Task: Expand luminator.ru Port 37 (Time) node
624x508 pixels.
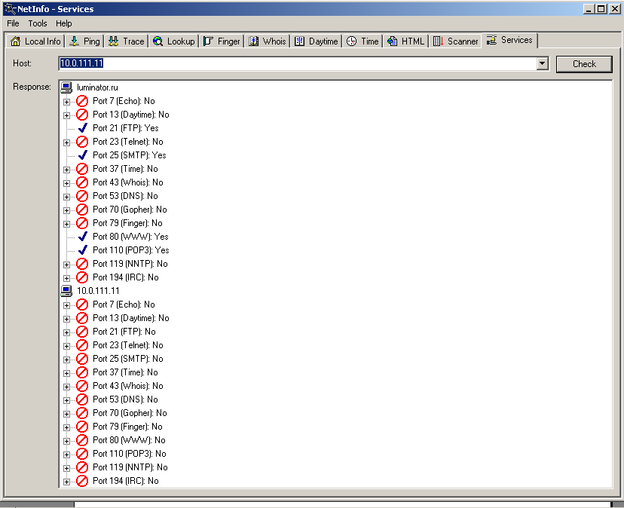Action: click(x=66, y=169)
